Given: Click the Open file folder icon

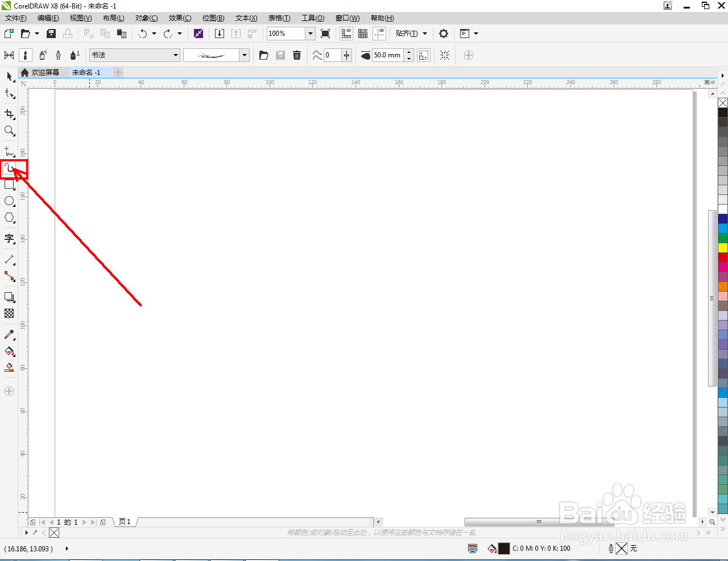Looking at the screenshot, I should pos(25,34).
